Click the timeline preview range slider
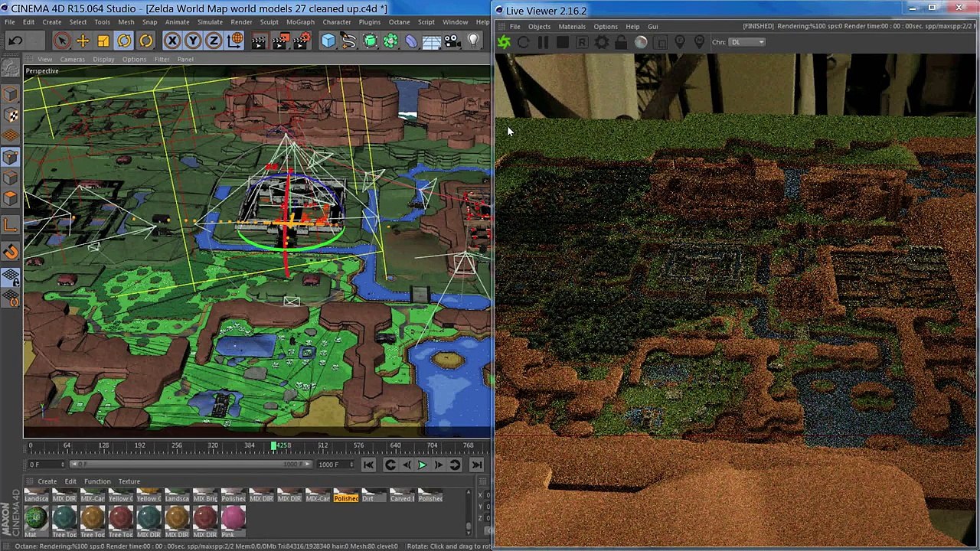 pyautogui.click(x=191, y=465)
